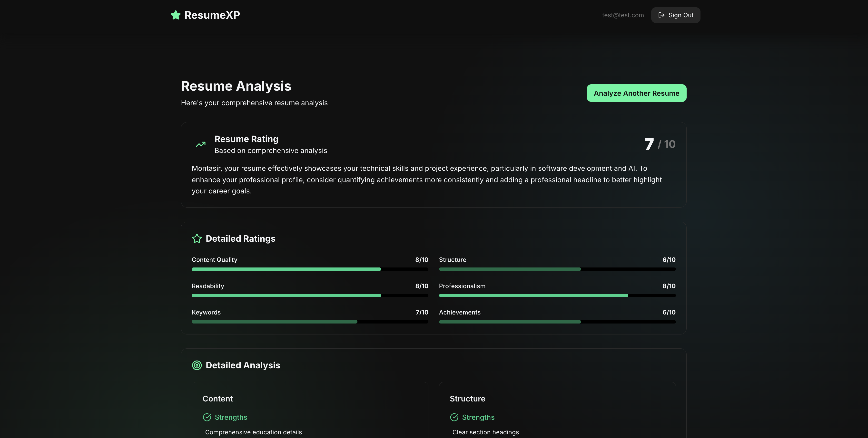Click Analyze Another Resume button
Screen dimensions: 868x438
tap(636, 93)
